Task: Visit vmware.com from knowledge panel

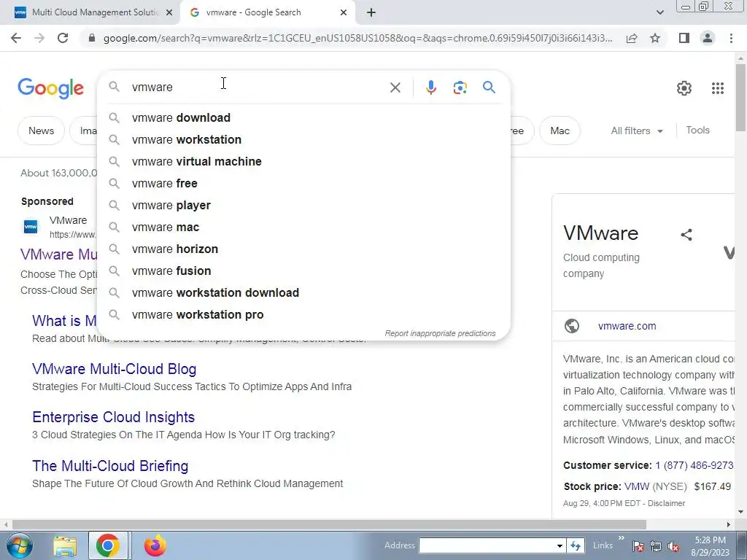Action: point(627,326)
